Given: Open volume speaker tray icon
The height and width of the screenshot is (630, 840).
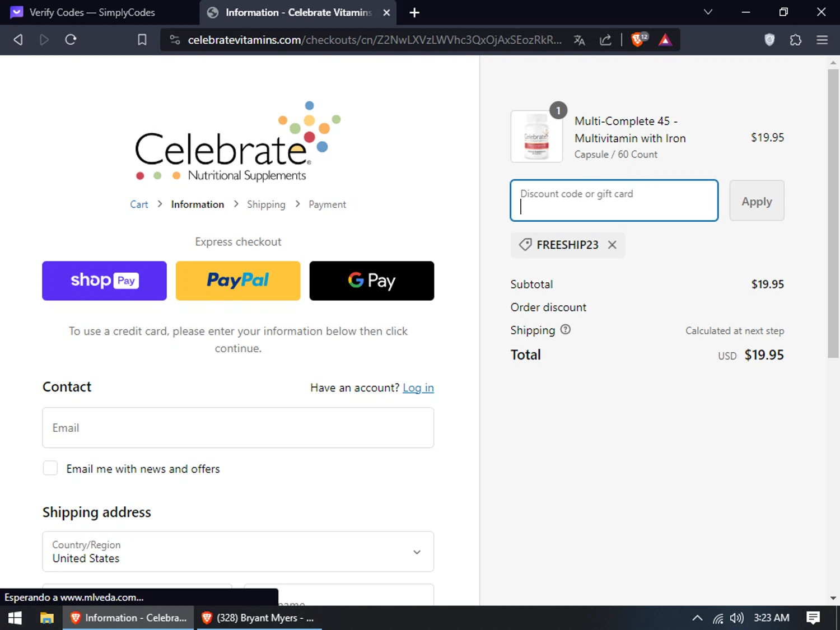Looking at the screenshot, I should pyautogui.click(x=737, y=618).
